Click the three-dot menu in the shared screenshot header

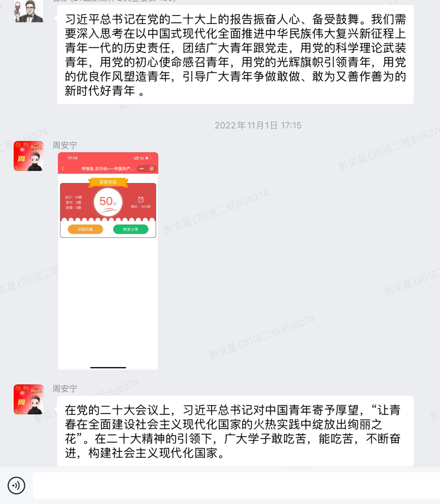(141, 168)
